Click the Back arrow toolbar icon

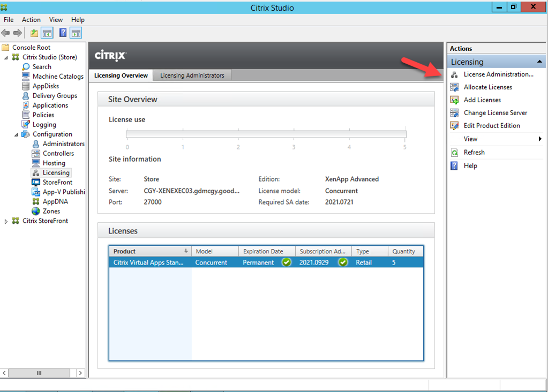pos(5,33)
